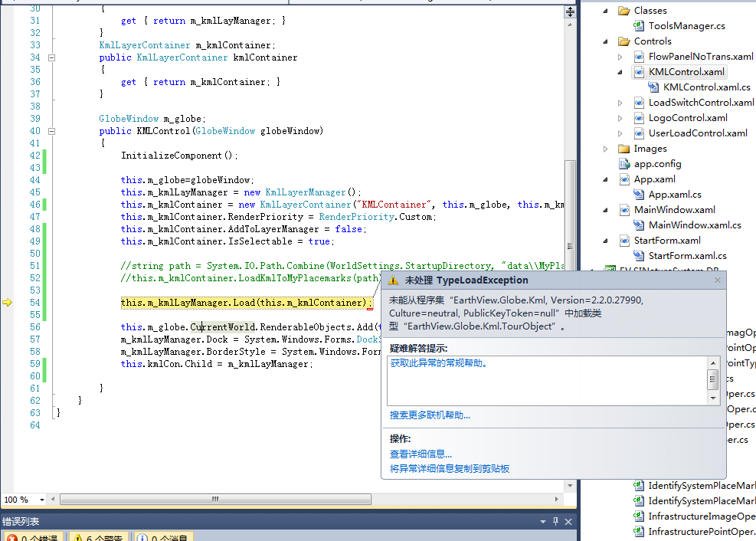Viewport: 756px width, 541px height.
Task: Click the troubleshooting list scroll-down arrow
Action: point(713,398)
